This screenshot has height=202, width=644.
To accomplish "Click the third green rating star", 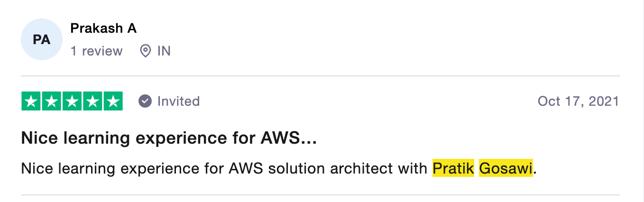I will pos(72,101).
